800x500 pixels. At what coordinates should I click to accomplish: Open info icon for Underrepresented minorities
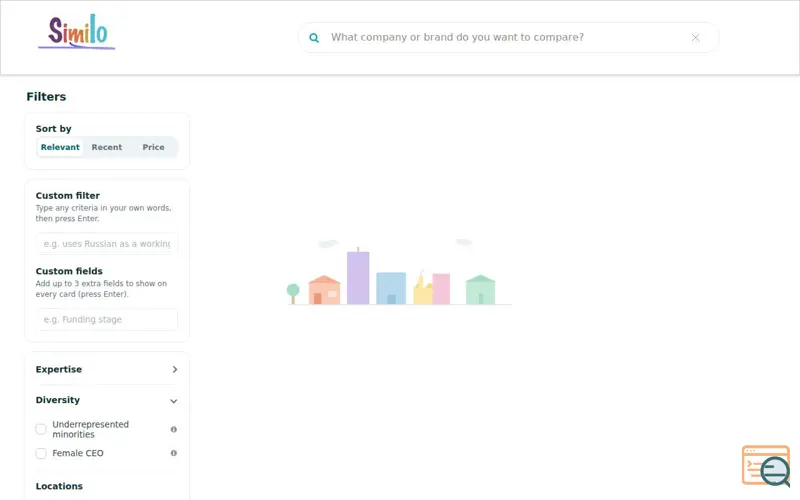[x=173, y=429]
